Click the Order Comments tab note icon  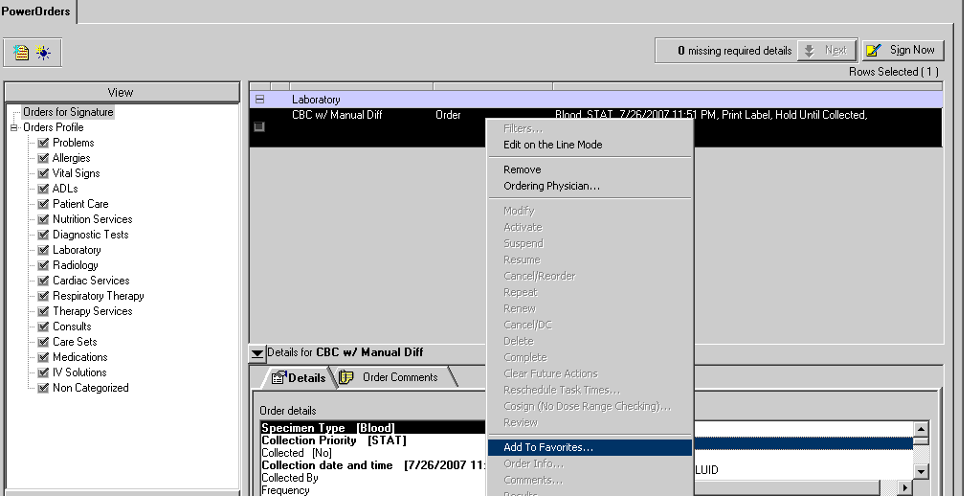tap(346, 377)
